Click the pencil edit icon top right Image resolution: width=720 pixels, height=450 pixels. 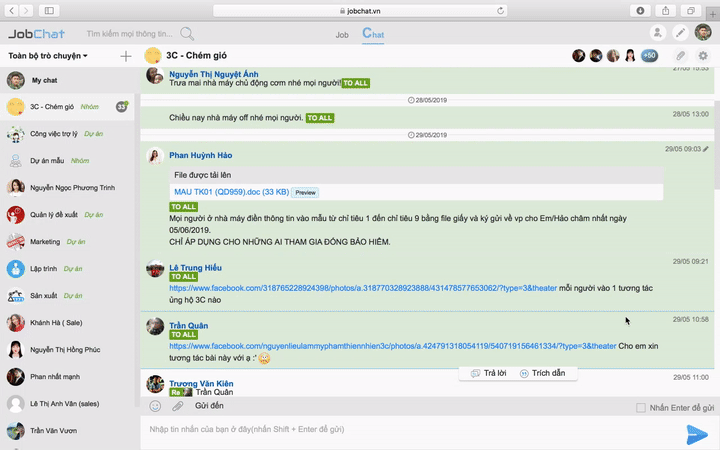tap(680, 33)
